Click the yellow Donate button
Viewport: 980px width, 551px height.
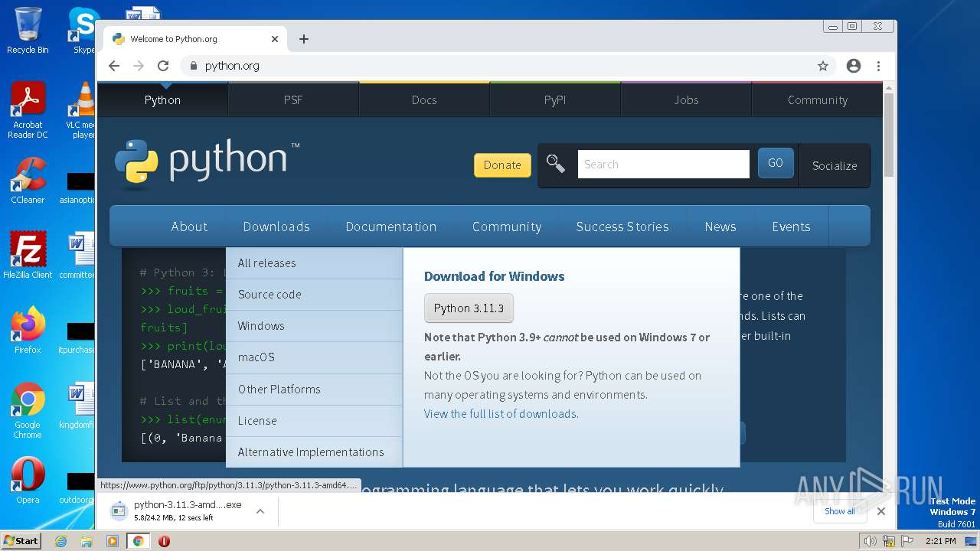pyautogui.click(x=502, y=165)
